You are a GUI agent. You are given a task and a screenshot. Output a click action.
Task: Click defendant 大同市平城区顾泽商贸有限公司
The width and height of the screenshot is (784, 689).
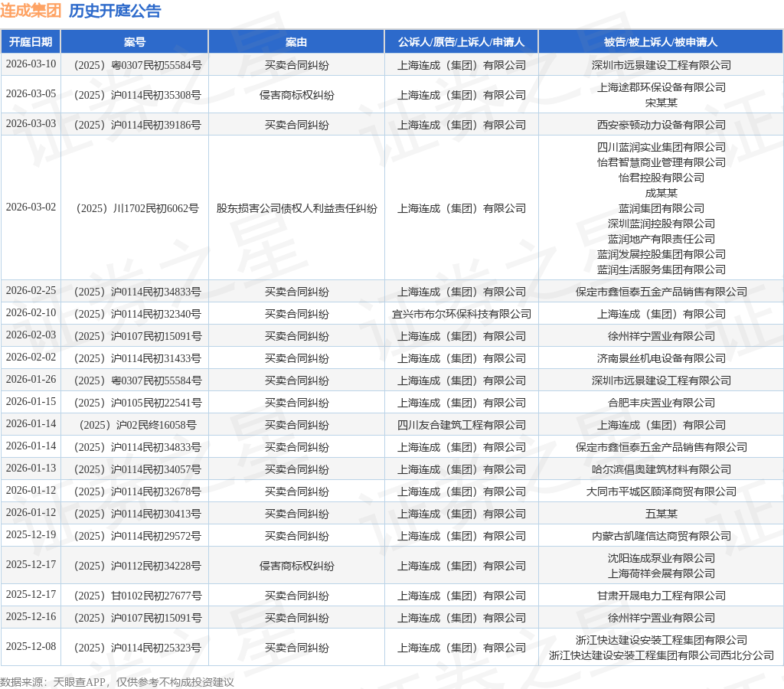tap(661, 492)
